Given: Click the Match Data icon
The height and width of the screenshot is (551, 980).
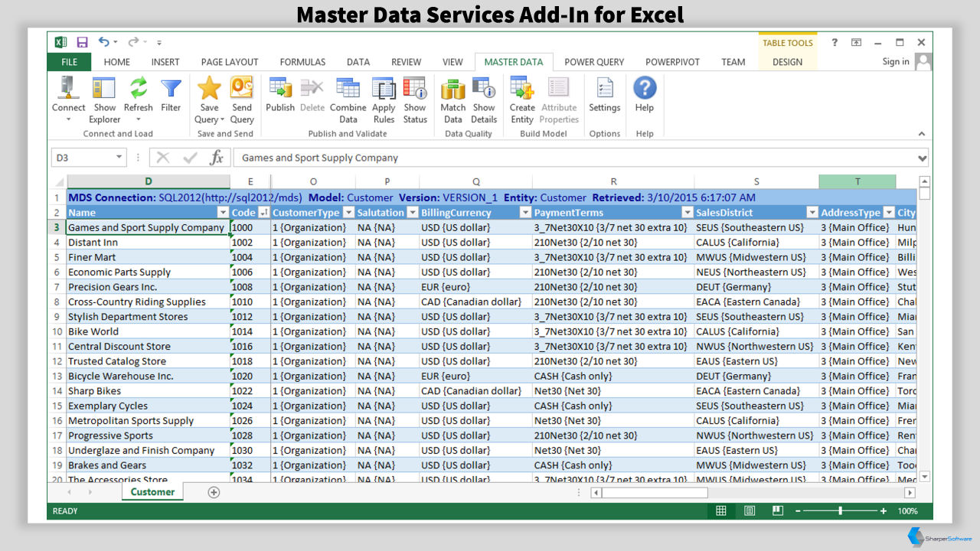Looking at the screenshot, I should 453,88.
